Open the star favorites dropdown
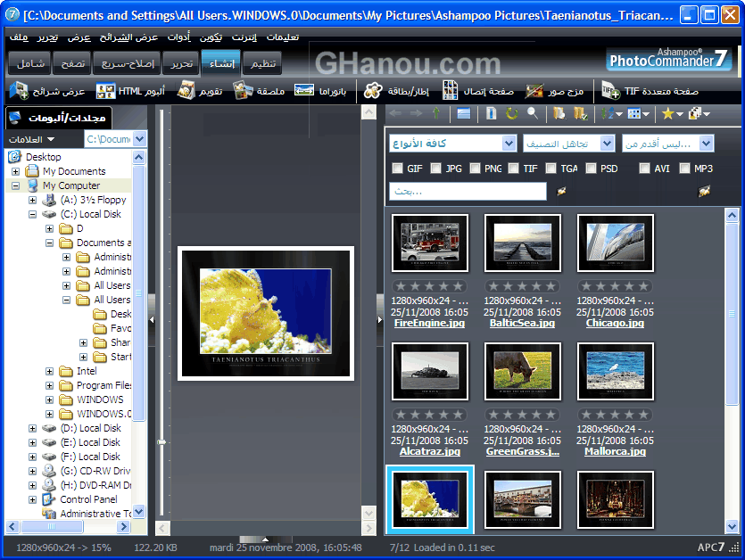Viewport: 745px width, 560px height. pos(673,113)
